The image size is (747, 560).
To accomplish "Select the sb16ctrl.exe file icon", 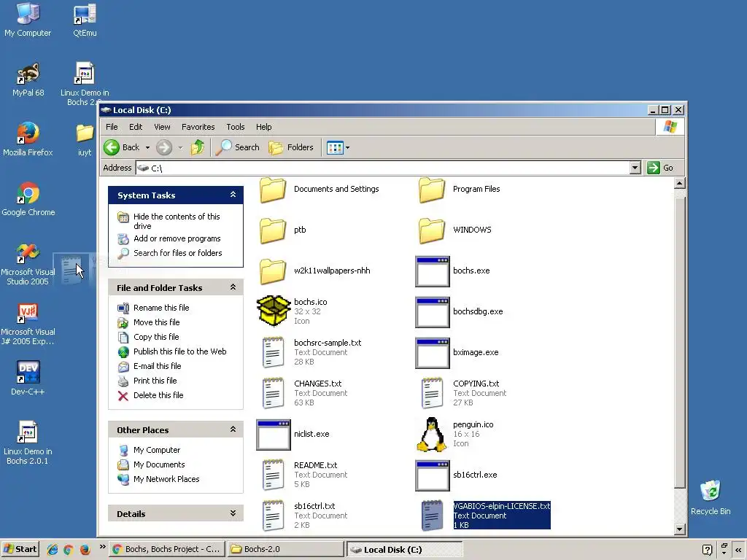I will tap(433, 475).
